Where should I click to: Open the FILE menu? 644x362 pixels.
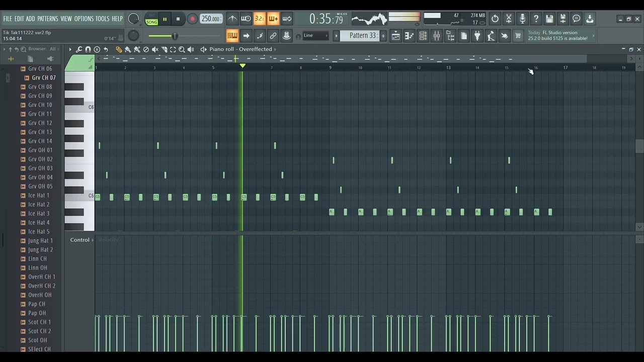[8, 19]
